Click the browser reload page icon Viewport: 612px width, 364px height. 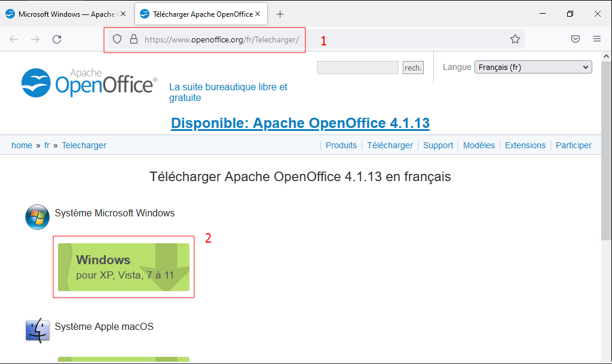57,39
